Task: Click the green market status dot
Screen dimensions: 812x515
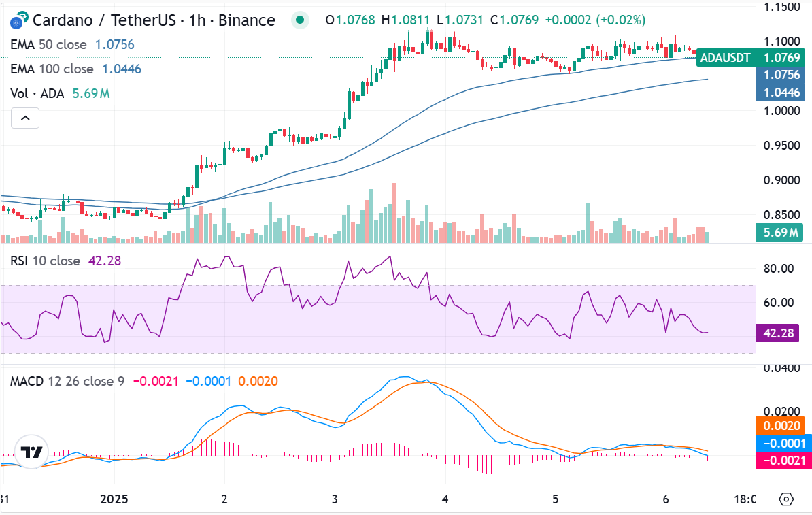Action: pyautogui.click(x=299, y=20)
